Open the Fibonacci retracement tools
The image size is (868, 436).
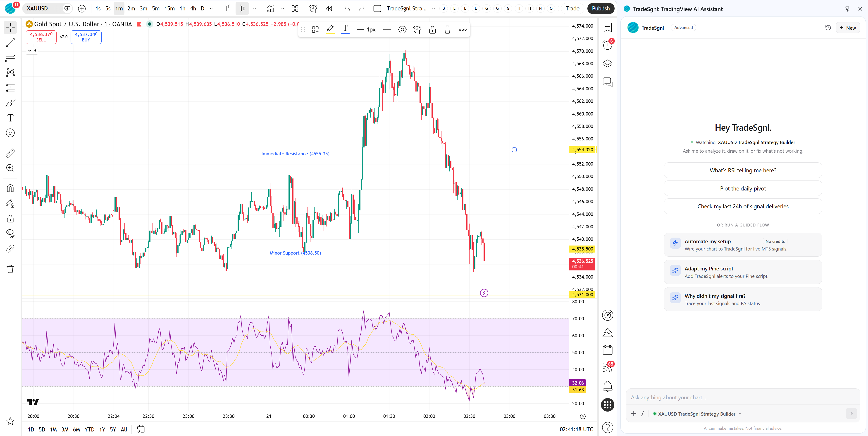point(10,58)
